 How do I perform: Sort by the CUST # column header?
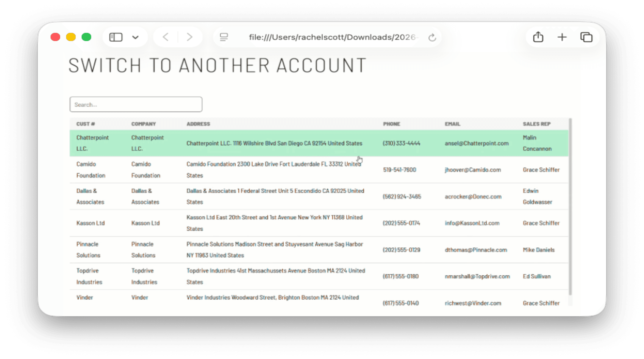point(85,124)
